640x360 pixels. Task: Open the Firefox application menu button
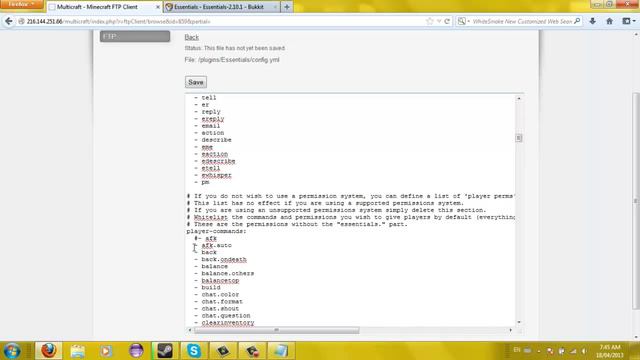(22, 4)
